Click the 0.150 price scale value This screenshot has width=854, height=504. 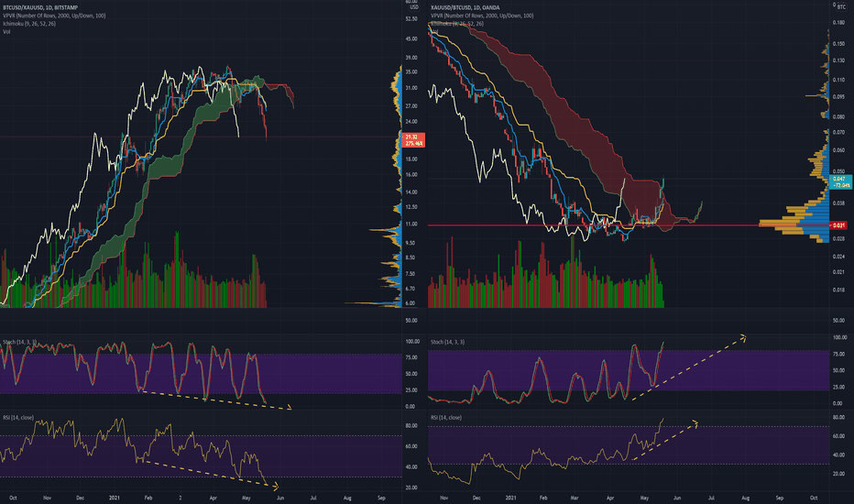point(838,44)
